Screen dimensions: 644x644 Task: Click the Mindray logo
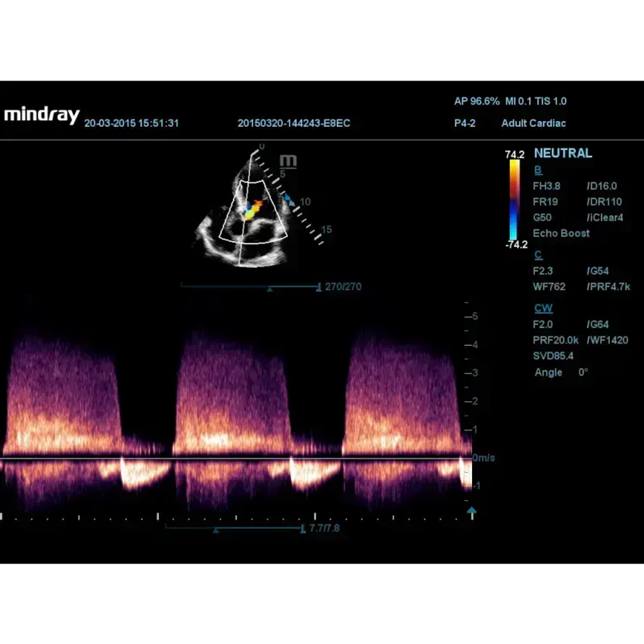(x=41, y=115)
